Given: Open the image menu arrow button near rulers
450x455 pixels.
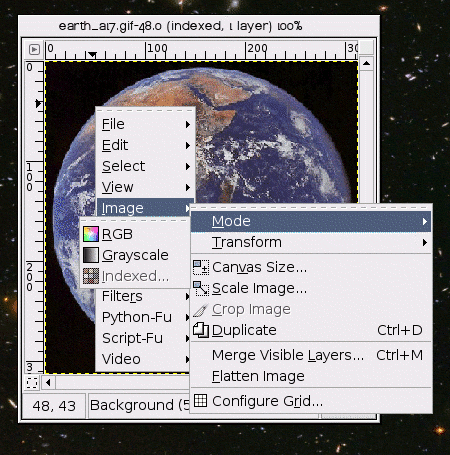Looking at the screenshot, I should point(34,50).
